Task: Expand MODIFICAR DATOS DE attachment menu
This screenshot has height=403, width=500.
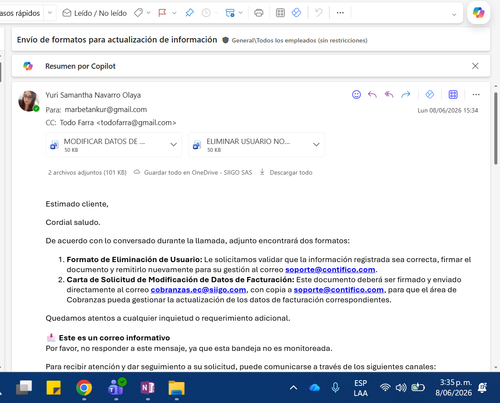Action: [x=174, y=145]
